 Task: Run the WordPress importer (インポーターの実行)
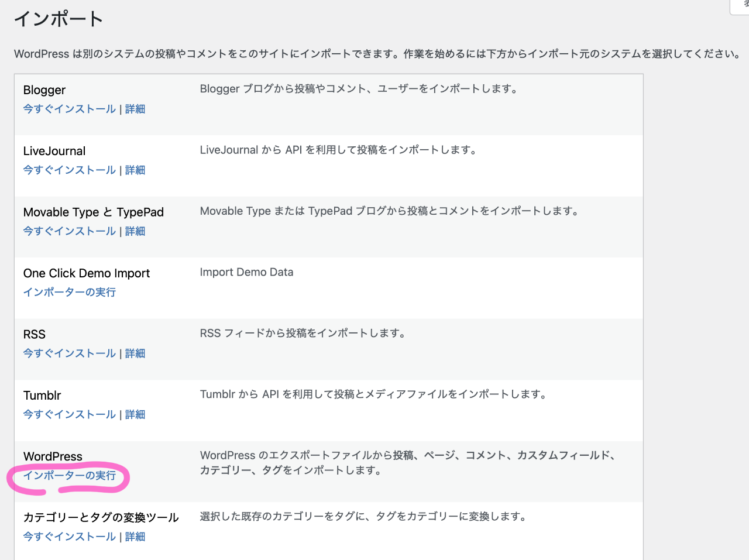pyautogui.click(x=70, y=476)
